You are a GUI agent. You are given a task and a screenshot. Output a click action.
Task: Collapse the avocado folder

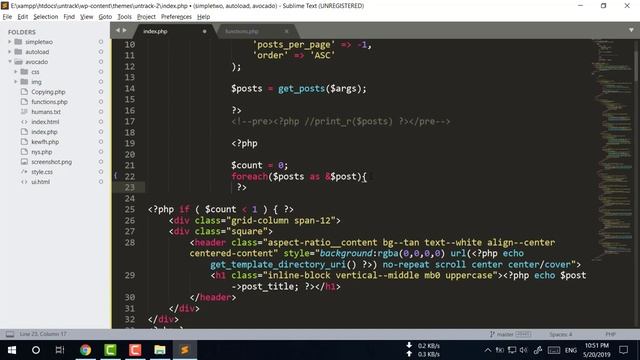(x=10, y=62)
